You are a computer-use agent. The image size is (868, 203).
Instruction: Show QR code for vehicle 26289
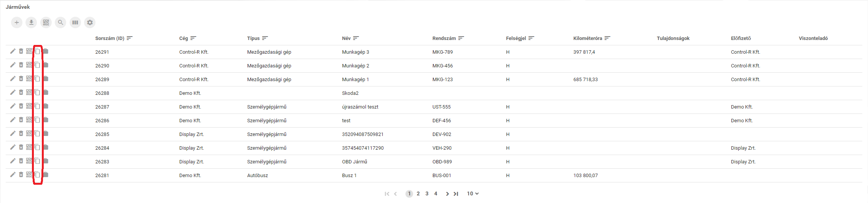[x=29, y=79]
